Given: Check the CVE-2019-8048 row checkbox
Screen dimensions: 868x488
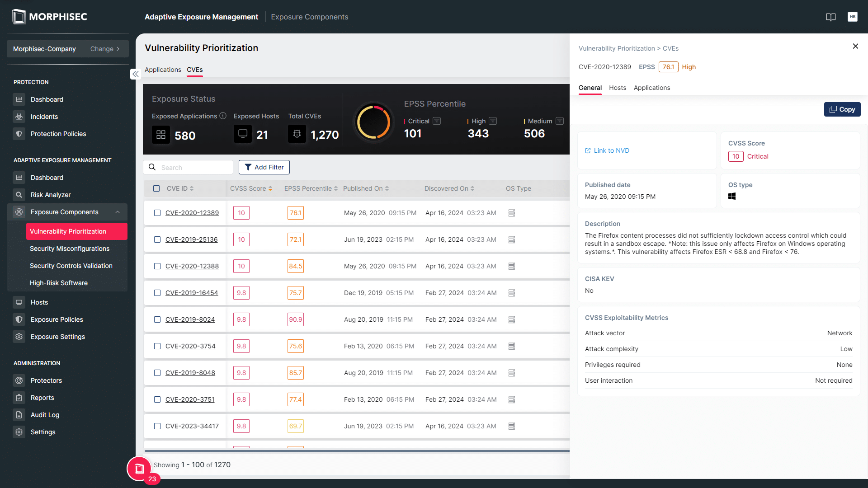Looking at the screenshot, I should click(x=157, y=373).
